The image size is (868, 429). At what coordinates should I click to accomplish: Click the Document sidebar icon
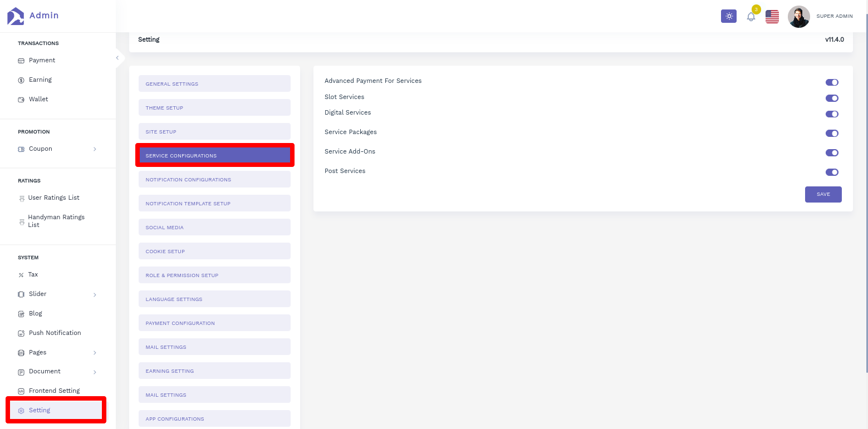coord(21,372)
